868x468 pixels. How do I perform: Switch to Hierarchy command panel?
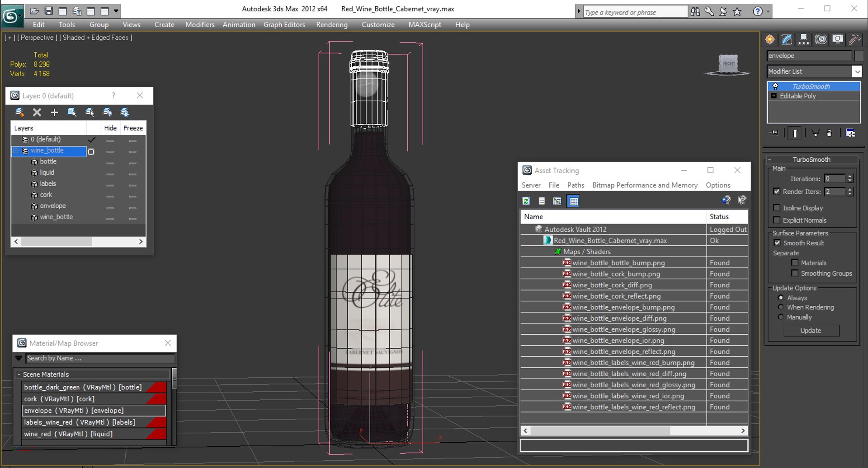[803, 40]
